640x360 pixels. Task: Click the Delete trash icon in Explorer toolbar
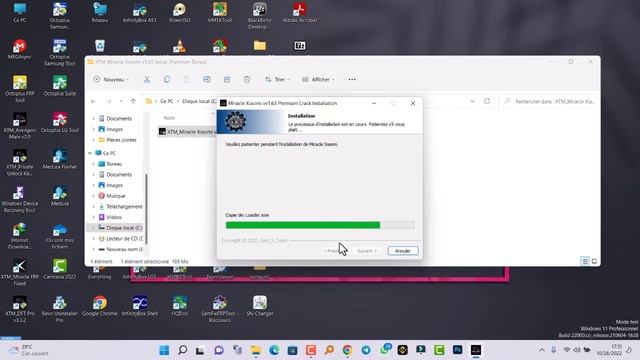point(247,80)
